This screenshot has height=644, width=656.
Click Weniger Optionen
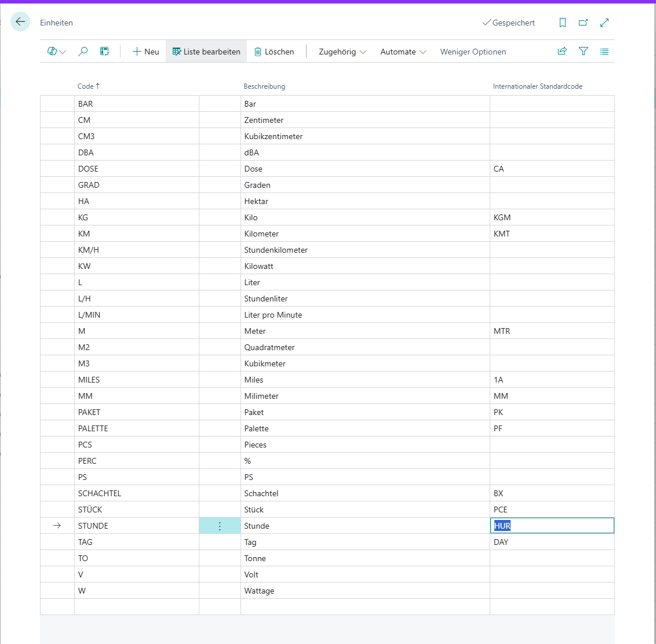(473, 52)
